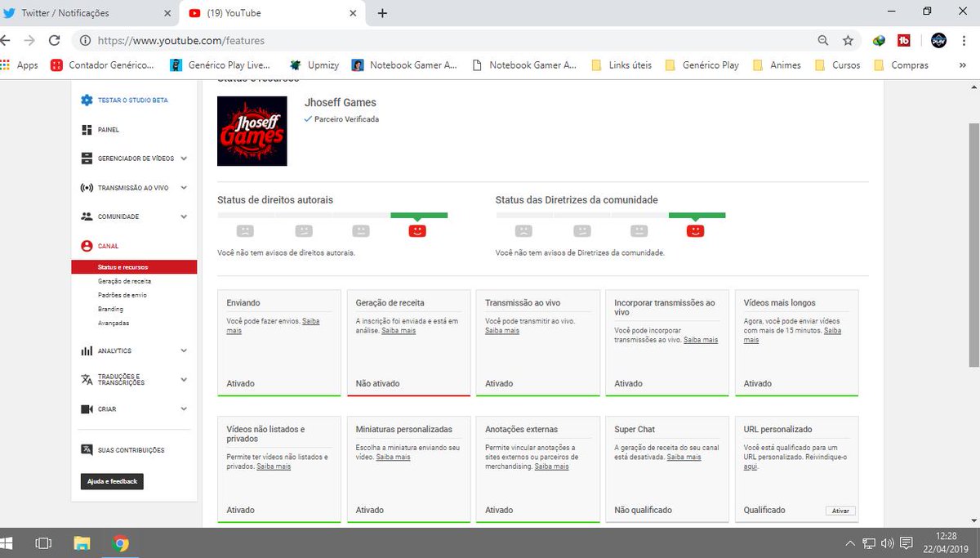Click the Gerenciador de Vídeos icon
980x558 pixels.
87,158
